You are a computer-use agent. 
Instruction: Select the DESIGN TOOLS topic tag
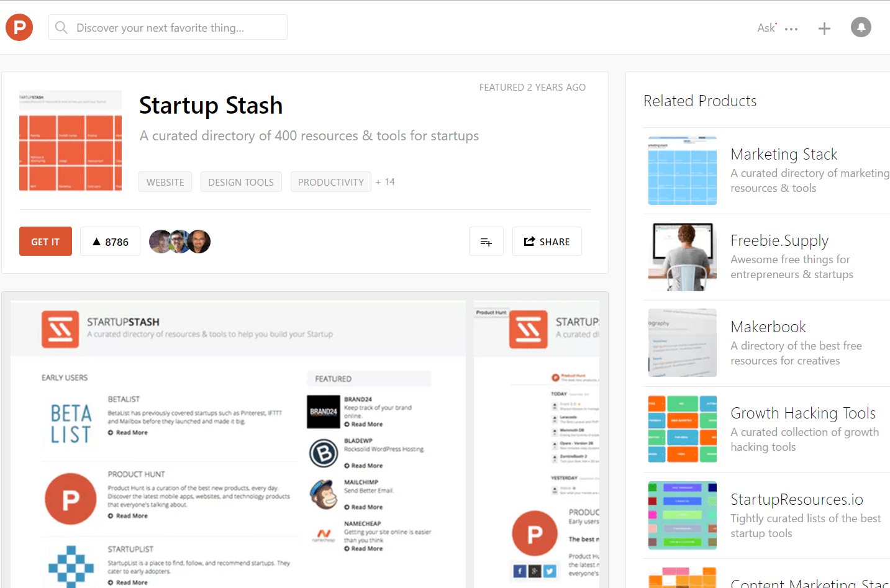point(241,182)
